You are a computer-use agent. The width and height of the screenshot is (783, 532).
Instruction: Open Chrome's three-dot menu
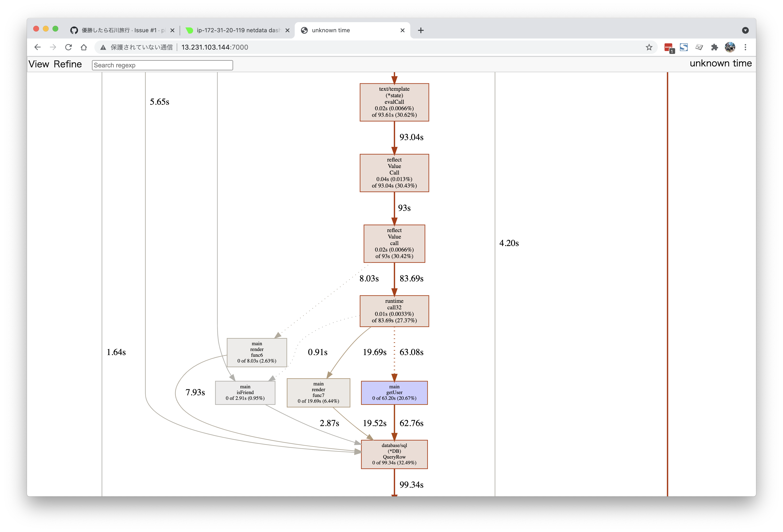coord(745,47)
